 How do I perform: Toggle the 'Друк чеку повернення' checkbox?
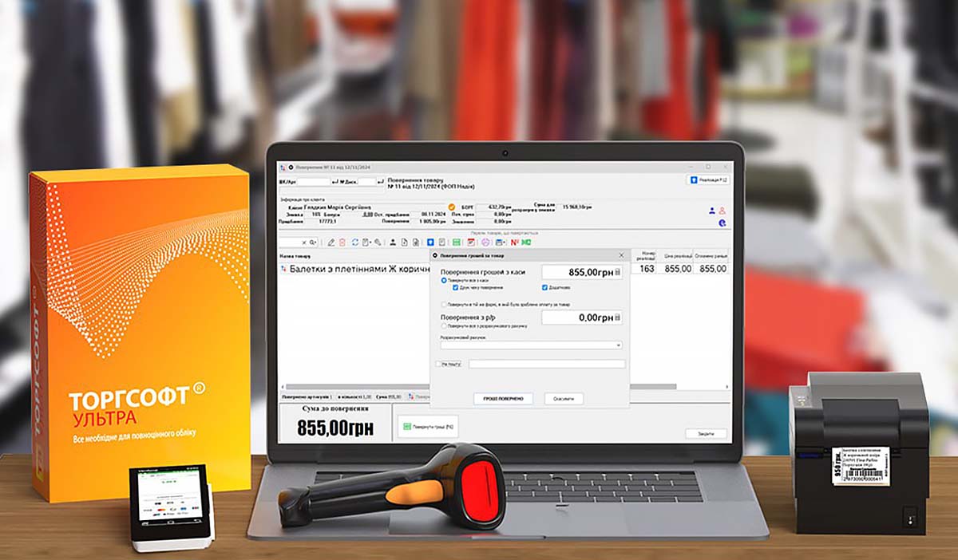455,287
